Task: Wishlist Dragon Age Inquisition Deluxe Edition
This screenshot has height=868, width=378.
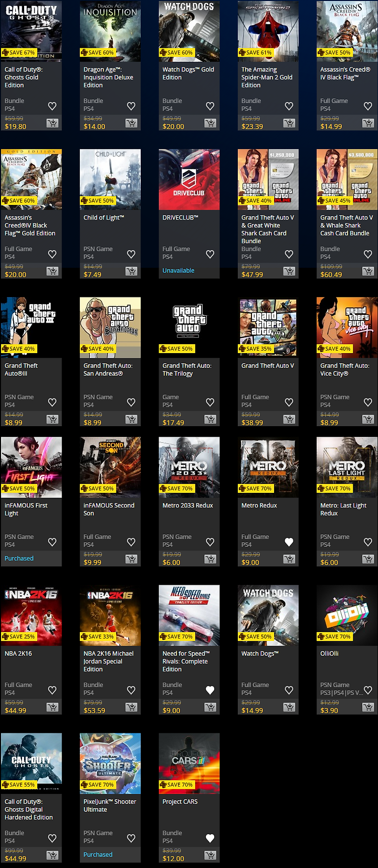Action: pyautogui.click(x=131, y=106)
